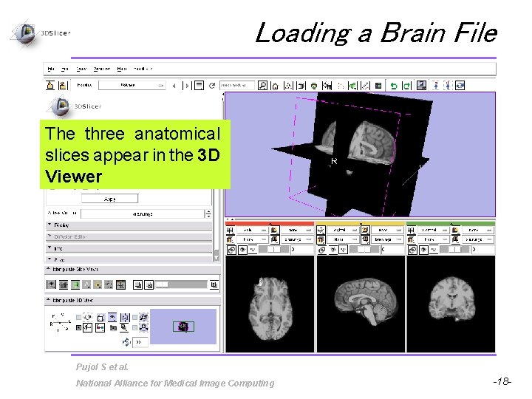
Task: Open the Help menu
Action: [122, 69]
